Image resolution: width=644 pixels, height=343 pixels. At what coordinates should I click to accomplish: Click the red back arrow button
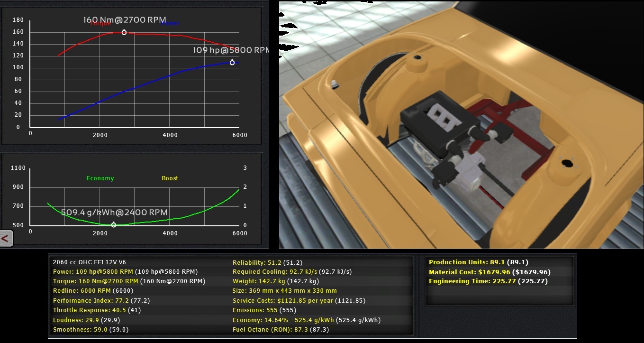6,239
